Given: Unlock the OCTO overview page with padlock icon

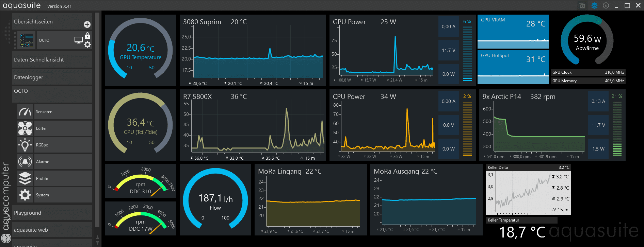Looking at the screenshot, I should (87, 36).
